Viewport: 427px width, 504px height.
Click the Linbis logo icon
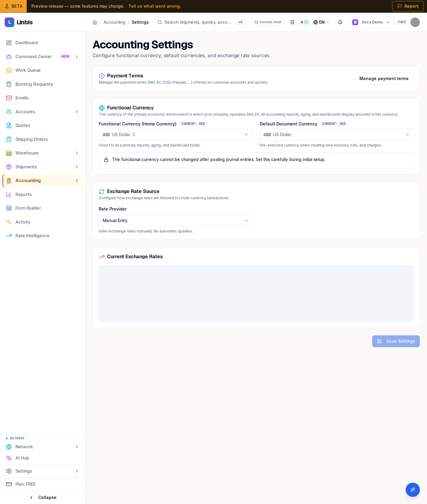(x=9, y=22)
